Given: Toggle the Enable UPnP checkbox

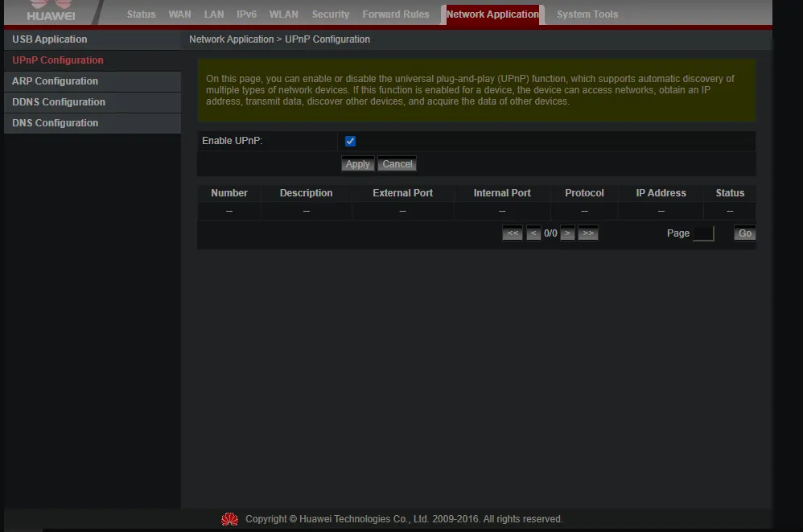Looking at the screenshot, I should pos(350,142).
